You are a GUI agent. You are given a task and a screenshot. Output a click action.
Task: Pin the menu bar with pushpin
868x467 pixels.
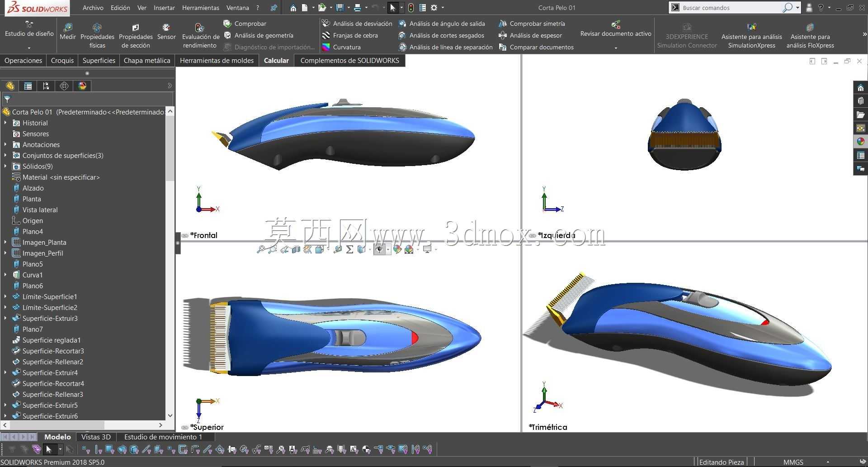[x=274, y=8]
